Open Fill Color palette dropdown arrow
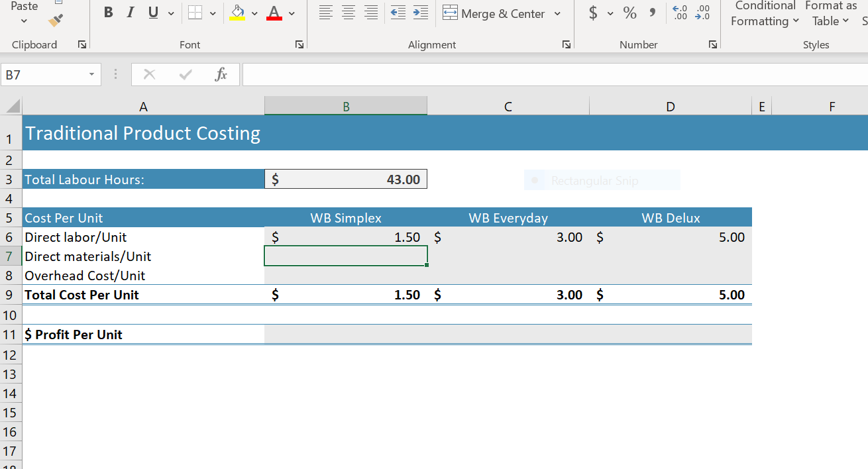This screenshot has width=868, height=469. click(254, 13)
